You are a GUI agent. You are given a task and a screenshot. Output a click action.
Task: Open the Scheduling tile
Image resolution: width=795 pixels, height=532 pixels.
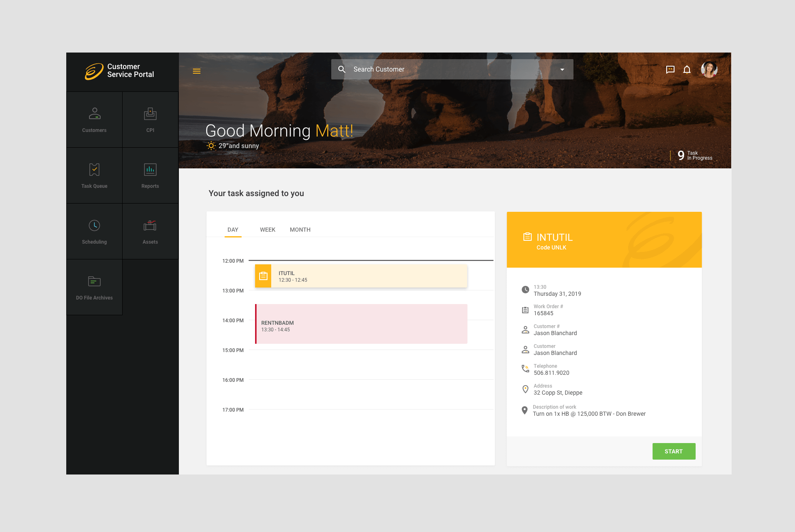tap(94, 231)
